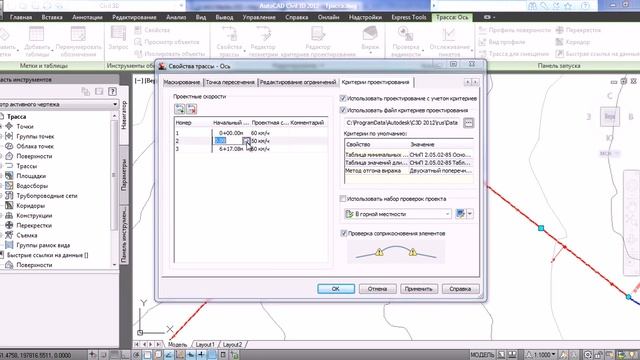Click the Отмена button
The image size is (640, 360).
pyautogui.click(x=378, y=289)
